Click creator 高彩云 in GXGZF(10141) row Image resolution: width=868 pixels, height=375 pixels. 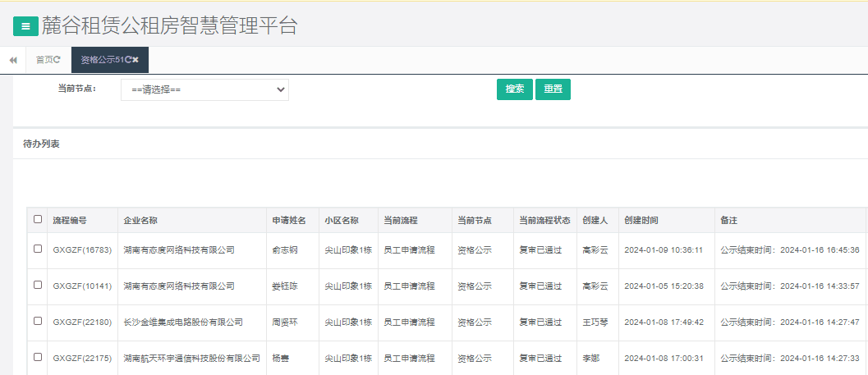pos(595,286)
